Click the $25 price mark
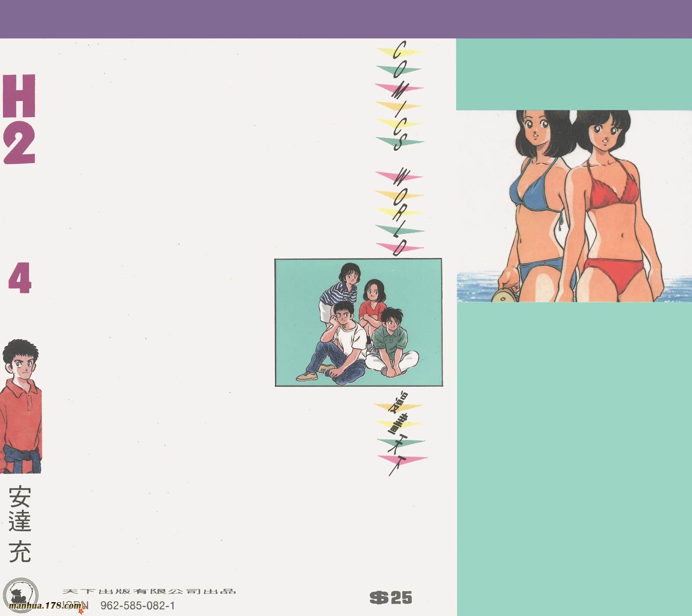Image resolution: width=692 pixels, height=616 pixels. coord(391,597)
